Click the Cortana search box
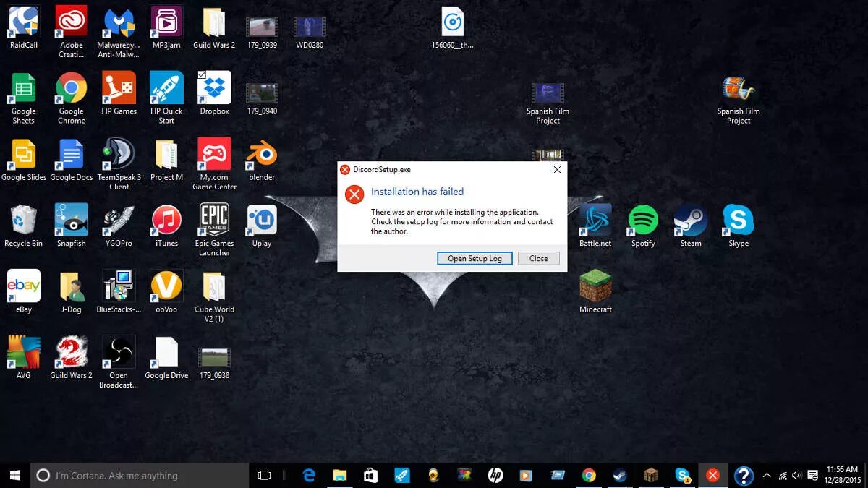 tap(139, 475)
